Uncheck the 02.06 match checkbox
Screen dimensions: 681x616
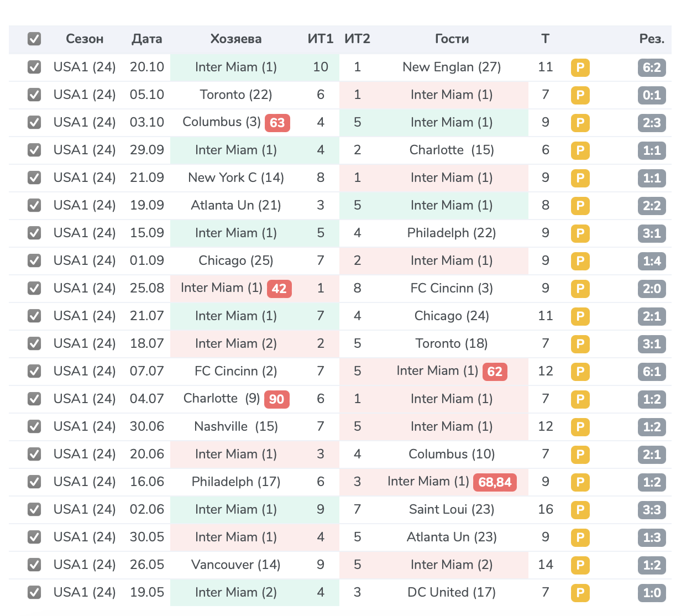tap(34, 509)
